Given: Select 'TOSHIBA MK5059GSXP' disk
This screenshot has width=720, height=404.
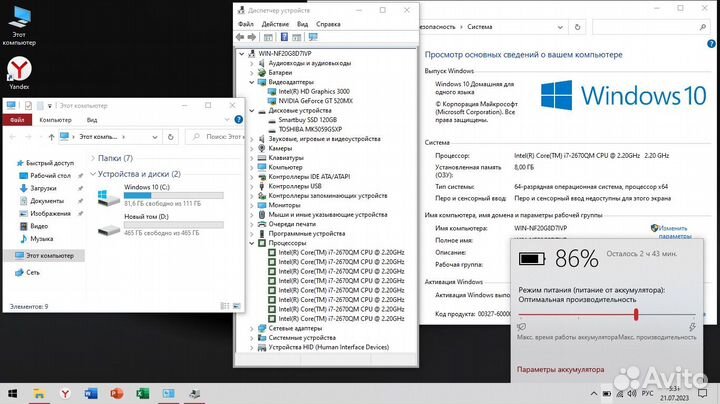Looking at the screenshot, I should [x=310, y=129].
